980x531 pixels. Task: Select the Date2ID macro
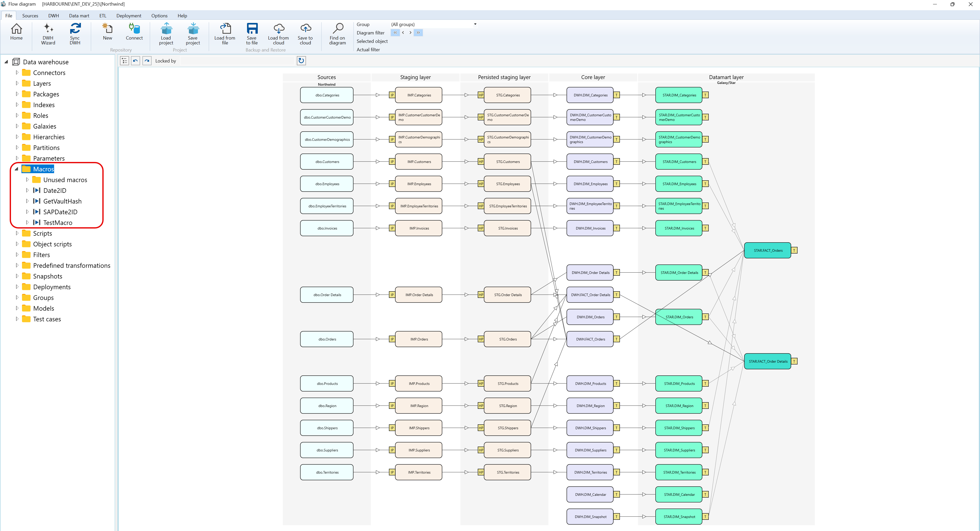[55, 191]
